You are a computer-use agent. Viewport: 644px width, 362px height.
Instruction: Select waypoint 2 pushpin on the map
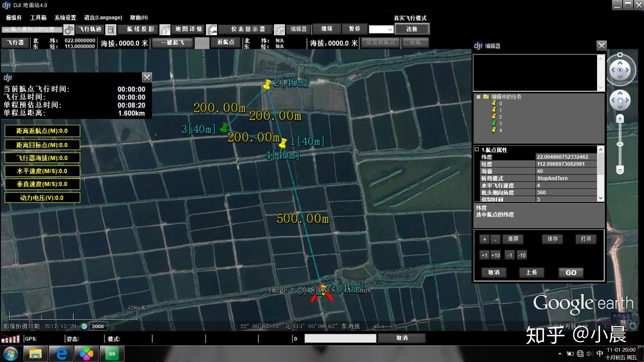(x=267, y=85)
